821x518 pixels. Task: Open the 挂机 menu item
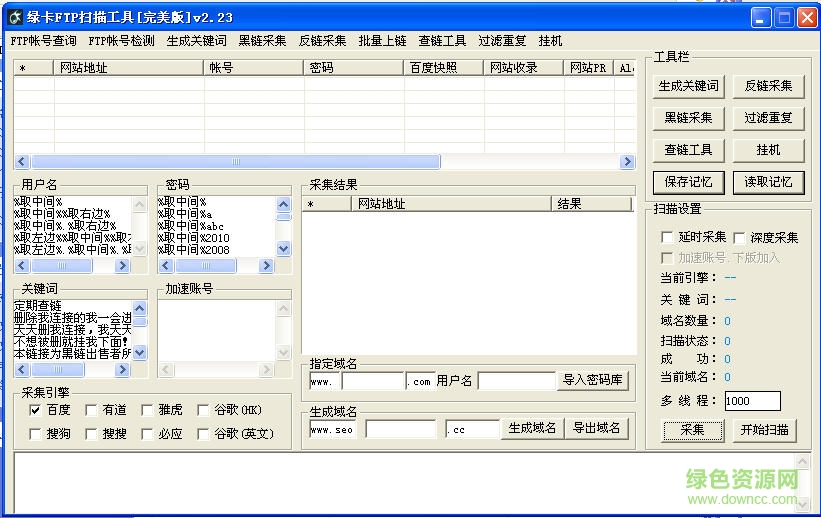point(550,41)
